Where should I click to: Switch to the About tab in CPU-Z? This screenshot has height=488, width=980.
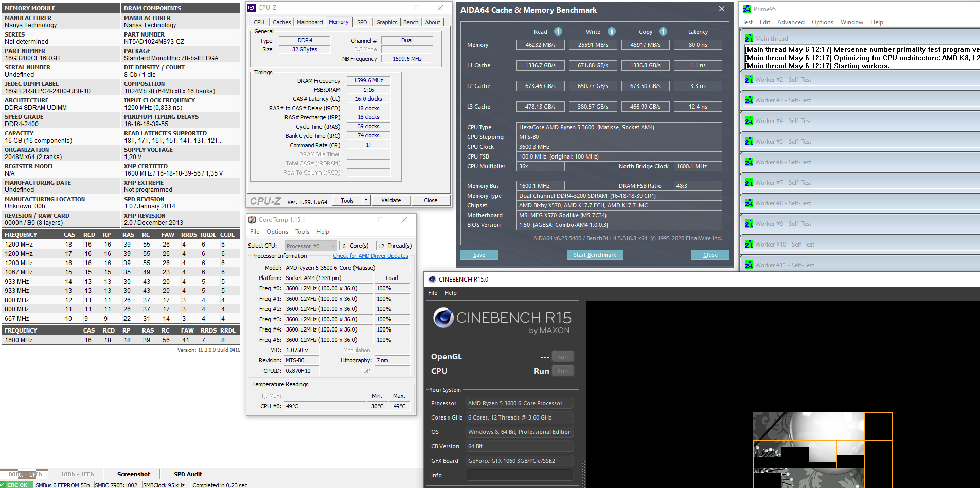[433, 22]
